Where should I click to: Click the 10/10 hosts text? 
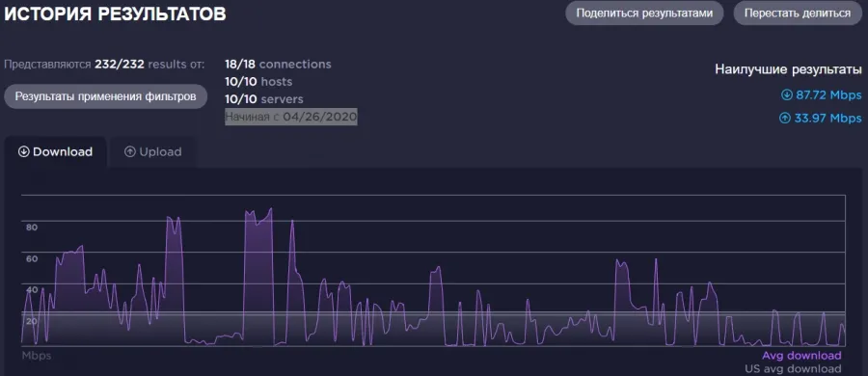coord(258,82)
